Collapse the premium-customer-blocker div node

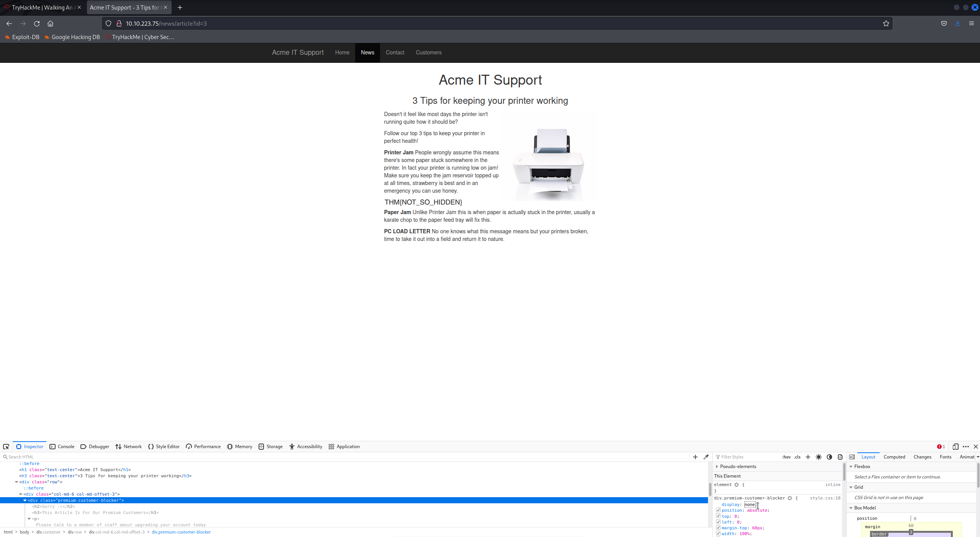25,500
